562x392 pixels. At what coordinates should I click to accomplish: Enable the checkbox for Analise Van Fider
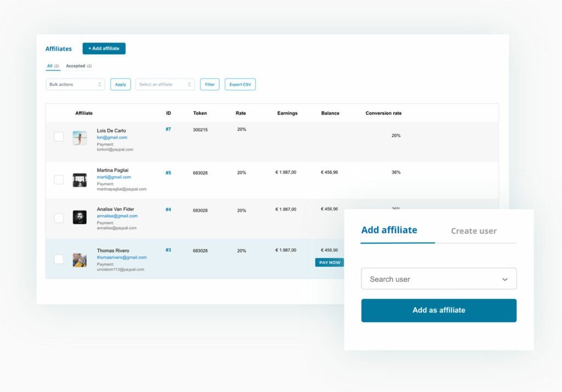coord(59,218)
